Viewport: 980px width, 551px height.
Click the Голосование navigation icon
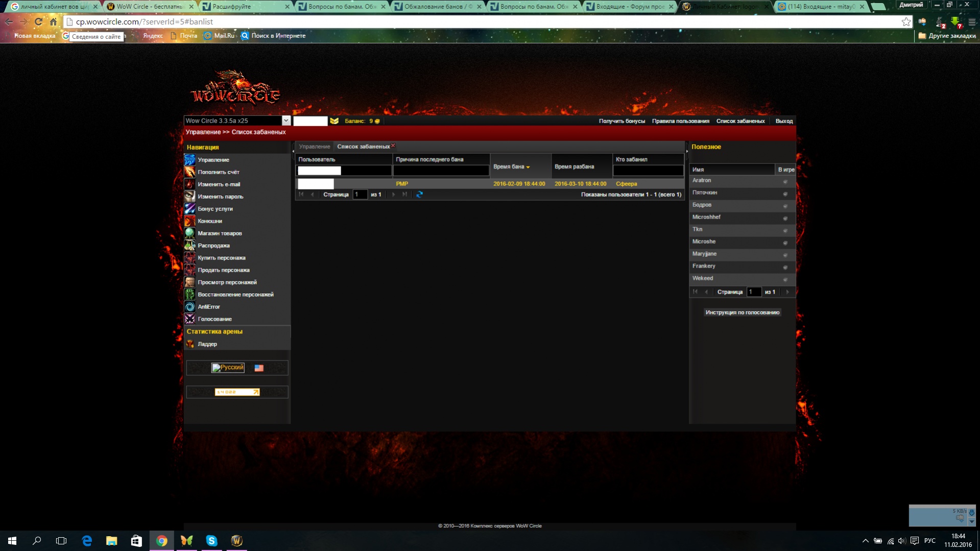coord(189,319)
